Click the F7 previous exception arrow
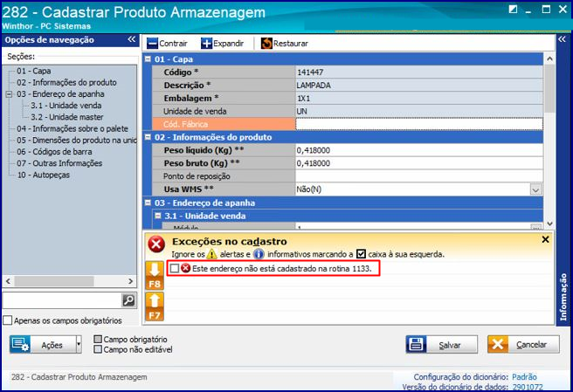This screenshot has height=392, width=573. [x=155, y=306]
